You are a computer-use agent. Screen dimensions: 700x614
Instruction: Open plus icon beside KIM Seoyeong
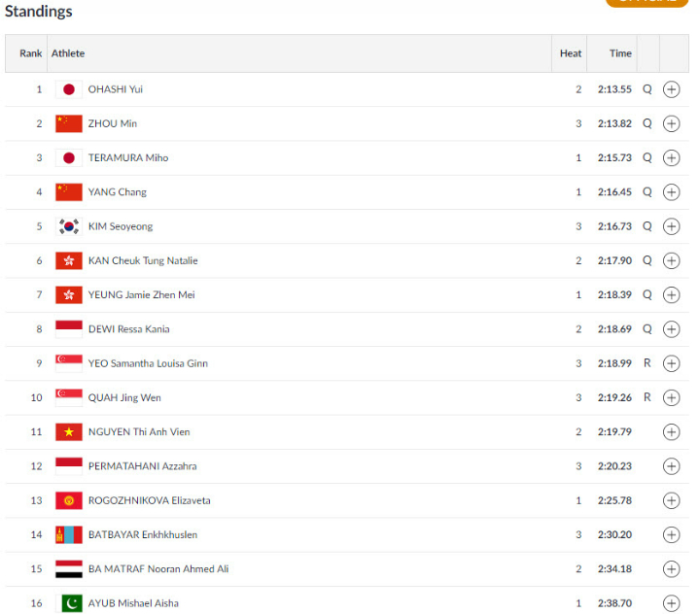tap(671, 226)
